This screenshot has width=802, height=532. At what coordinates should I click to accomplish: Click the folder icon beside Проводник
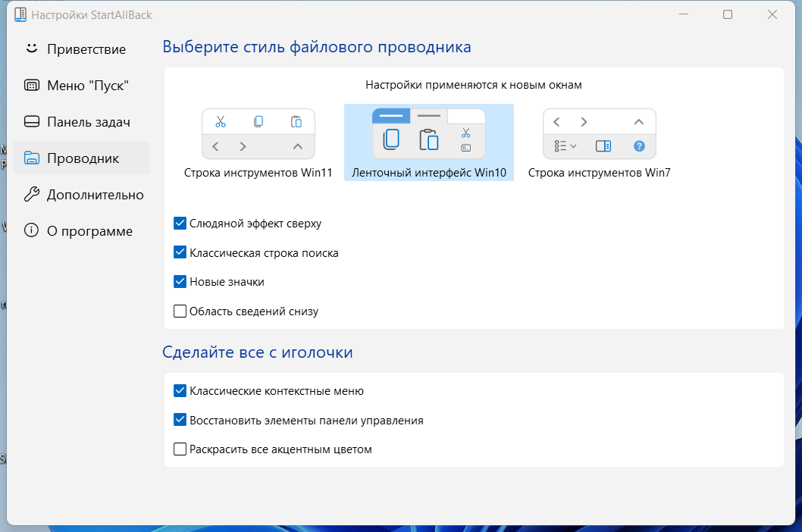click(32, 158)
